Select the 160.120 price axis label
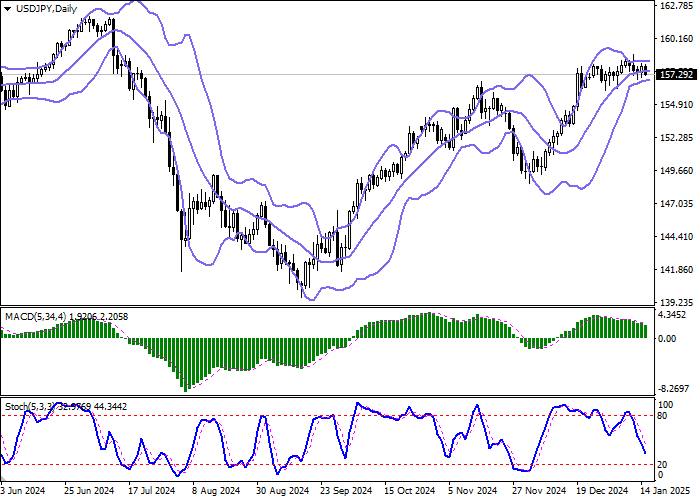 (x=677, y=39)
